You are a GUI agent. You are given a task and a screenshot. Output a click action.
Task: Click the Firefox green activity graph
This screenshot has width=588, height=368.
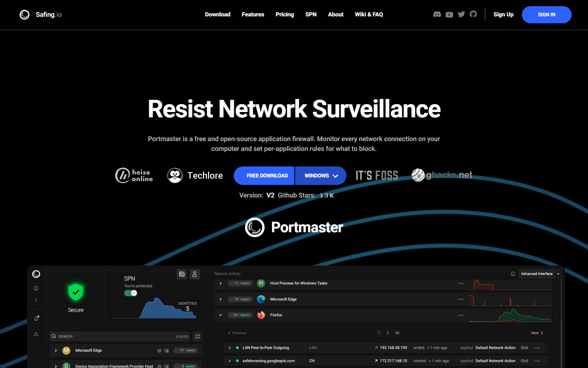(510, 315)
